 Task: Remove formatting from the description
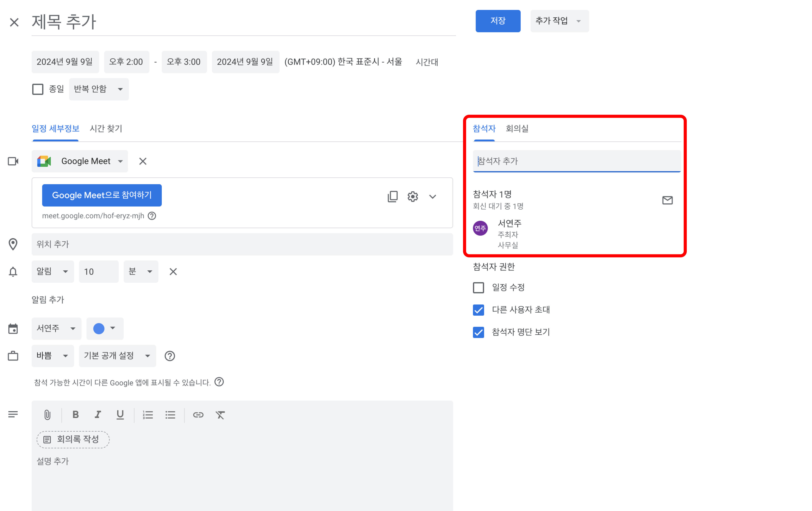coord(220,414)
